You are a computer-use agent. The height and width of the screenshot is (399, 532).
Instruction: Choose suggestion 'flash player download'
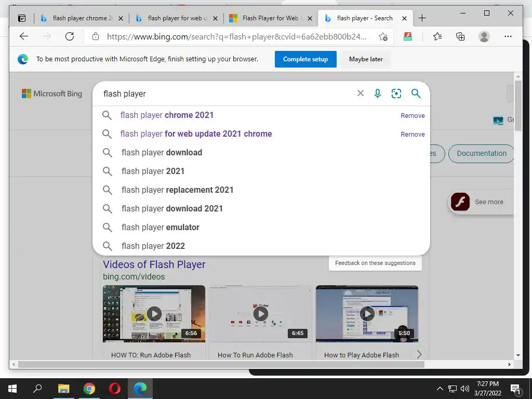pyautogui.click(x=261, y=152)
